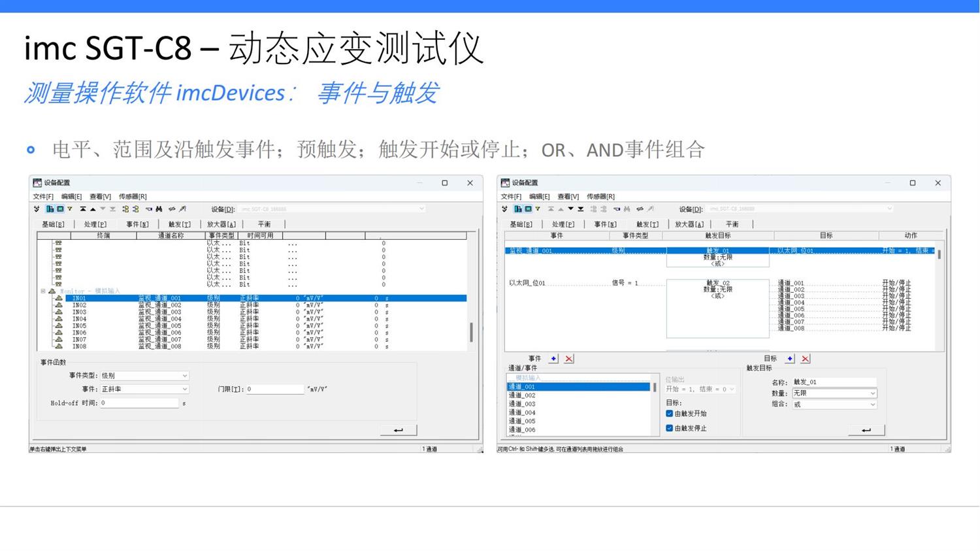This screenshot has height=551, width=980.
Task: Open 事件类型 dropdown showing 级别
Action: point(144,376)
